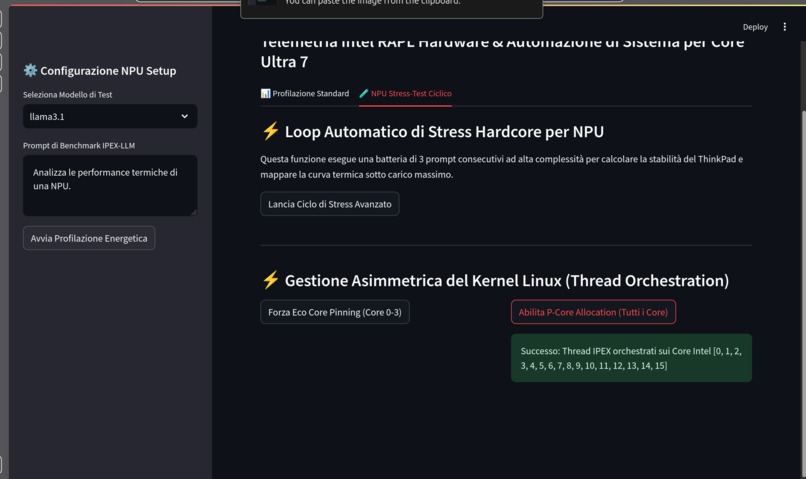Click the Ultra 7 title text
806x479 pixels.
[284, 62]
